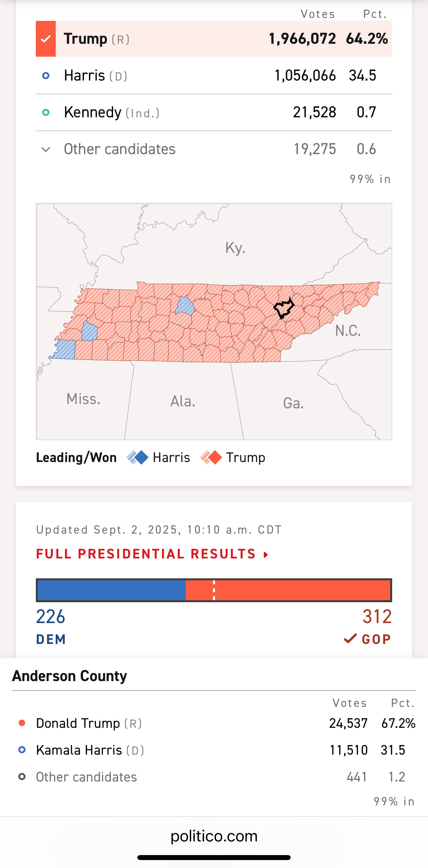428x868 pixels.
Task: Click the blue circle beside Harris
Action: [x=46, y=76]
